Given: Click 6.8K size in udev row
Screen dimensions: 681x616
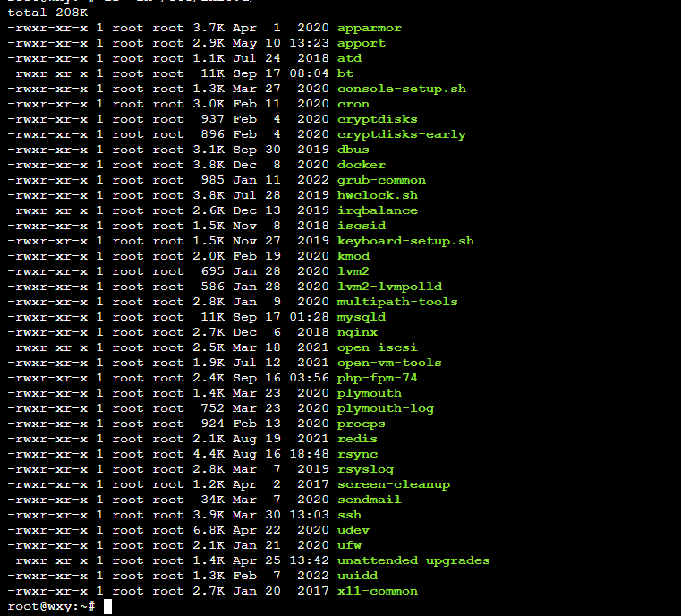Looking at the screenshot, I should click(209, 530).
